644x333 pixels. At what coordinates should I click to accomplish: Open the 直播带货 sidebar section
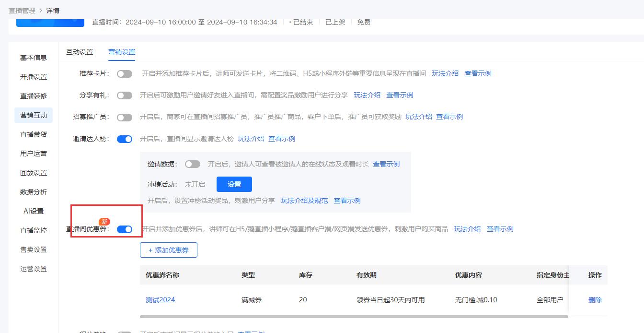click(x=33, y=134)
